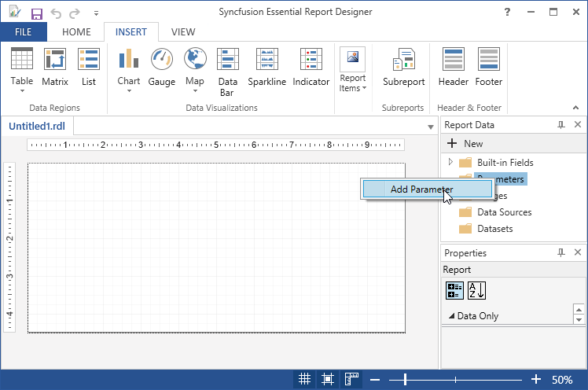This screenshot has height=390, width=588.
Task: Pin the Report Data panel
Action: [x=561, y=125]
